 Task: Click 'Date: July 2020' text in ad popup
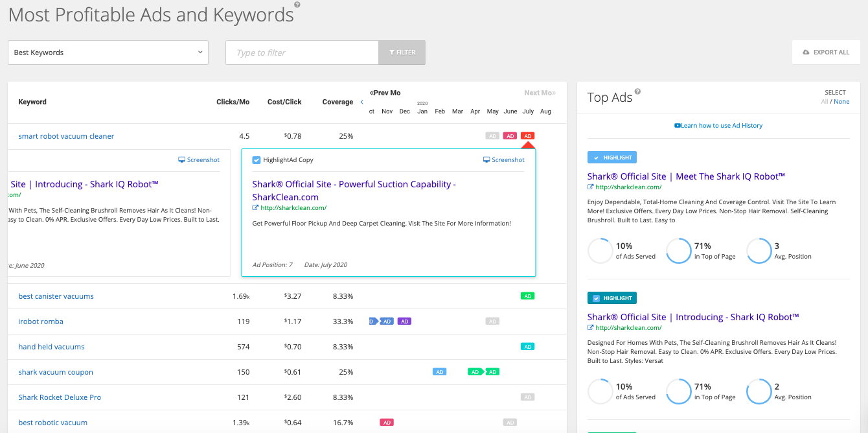click(326, 264)
